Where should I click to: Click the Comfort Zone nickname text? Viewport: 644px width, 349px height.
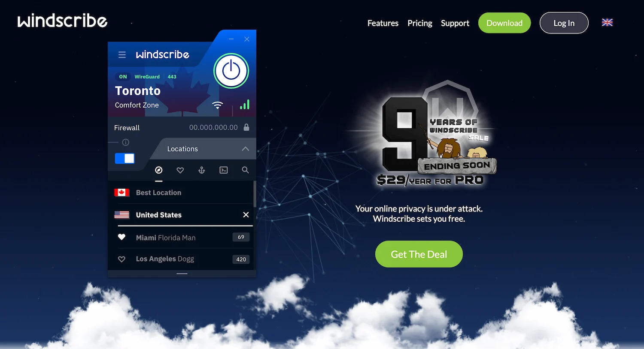pos(137,105)
